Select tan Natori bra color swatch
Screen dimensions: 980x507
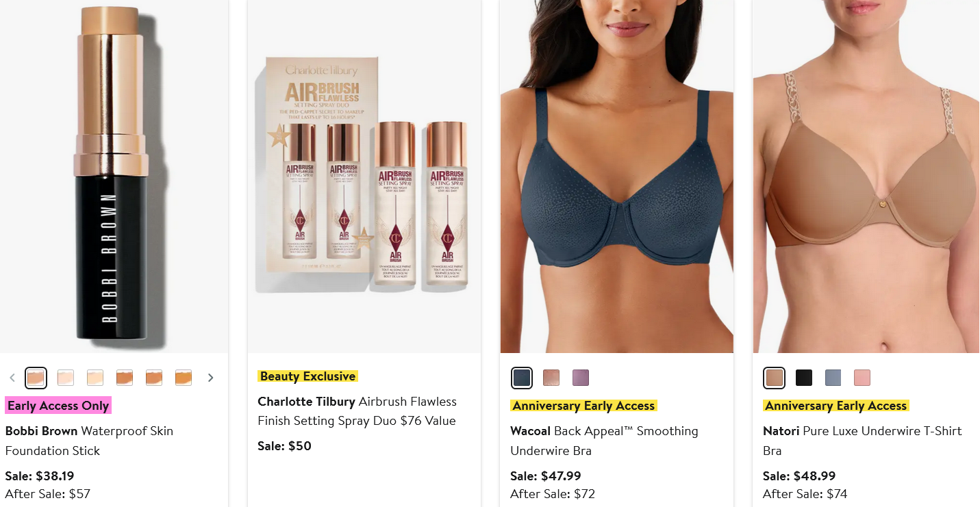[775, 378]
